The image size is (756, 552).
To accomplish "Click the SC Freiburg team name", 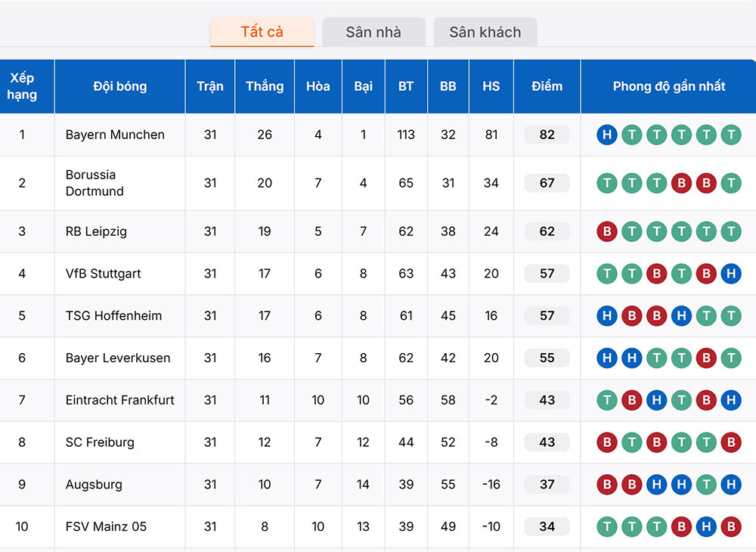I will tap(100, 442).
